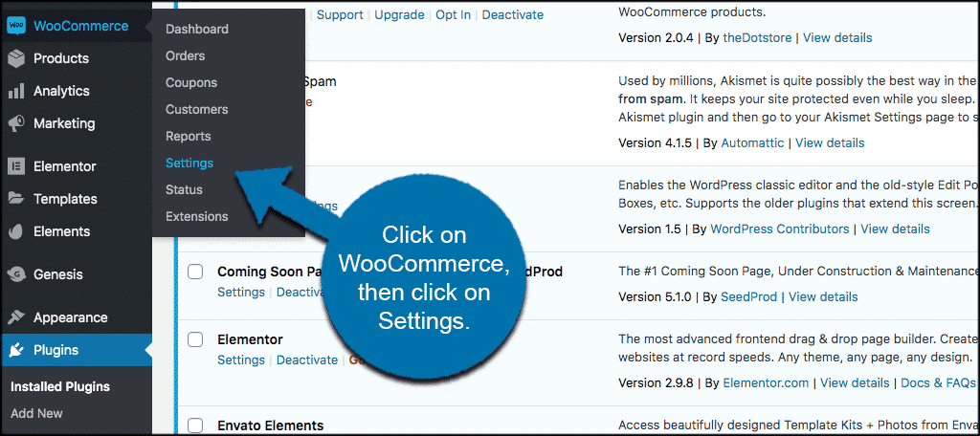The height and width of the screenshot is (436, 980).
Task: Click the Appearance paintbrush icon
Action: (x=16, y=317)
